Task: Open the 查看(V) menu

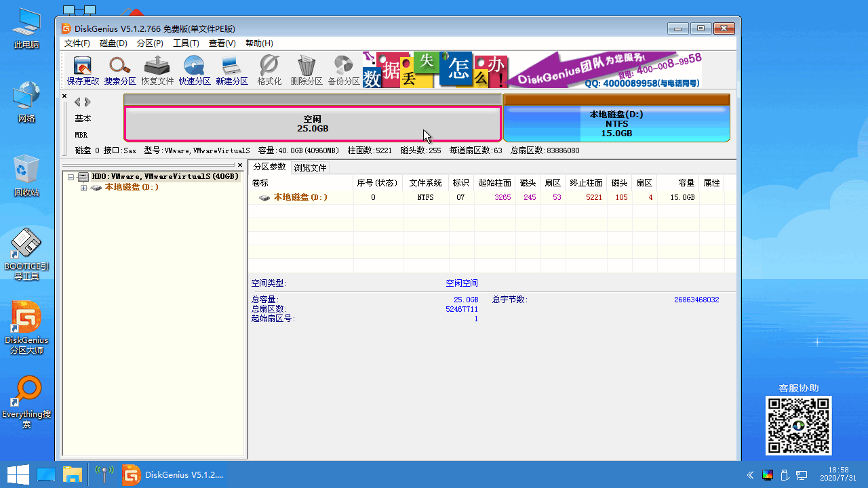Action: tap(222, 43)
